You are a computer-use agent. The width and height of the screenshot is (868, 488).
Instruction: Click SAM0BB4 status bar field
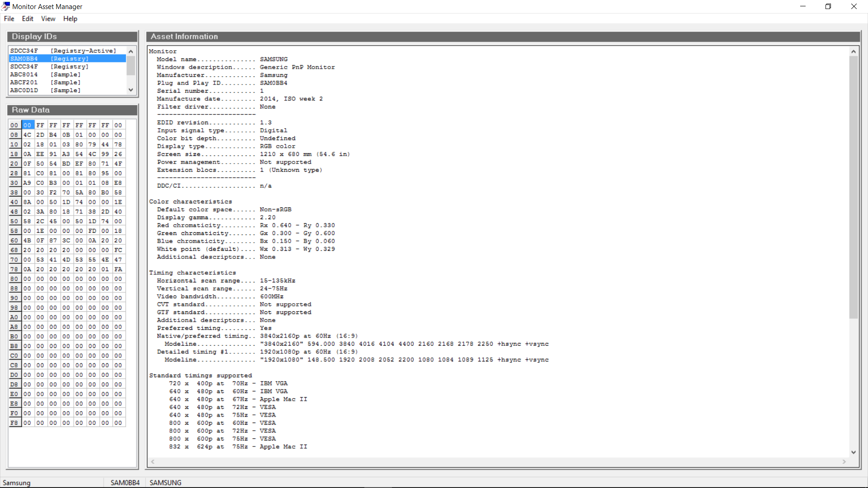click(x=125, y=483)
